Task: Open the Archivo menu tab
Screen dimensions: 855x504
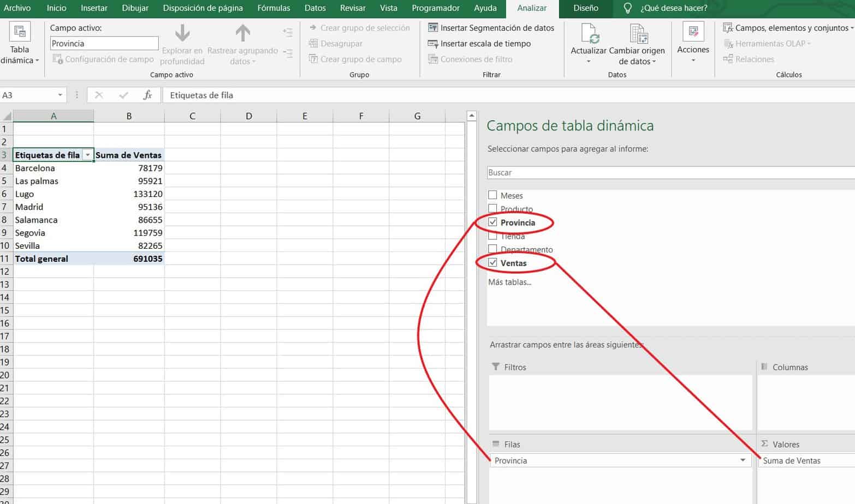Action: [17, 8]
